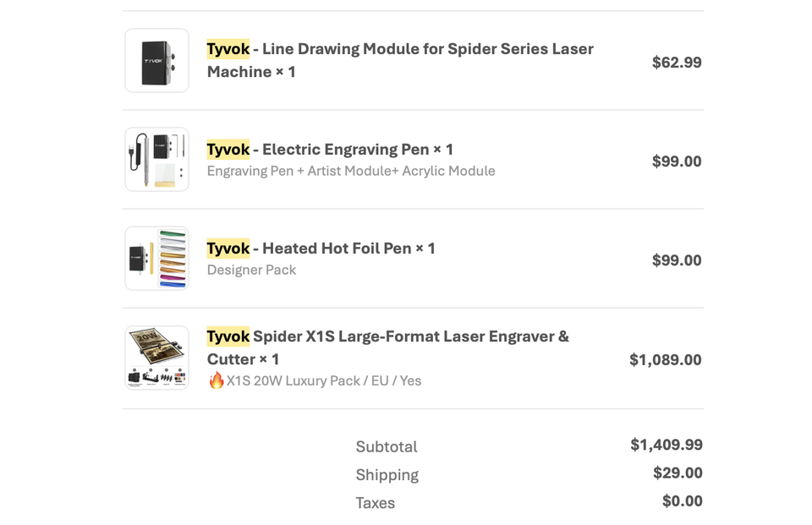Open the Electric Engraving Pen product image
The image size is (812, 525).
[x=157, y=160]
